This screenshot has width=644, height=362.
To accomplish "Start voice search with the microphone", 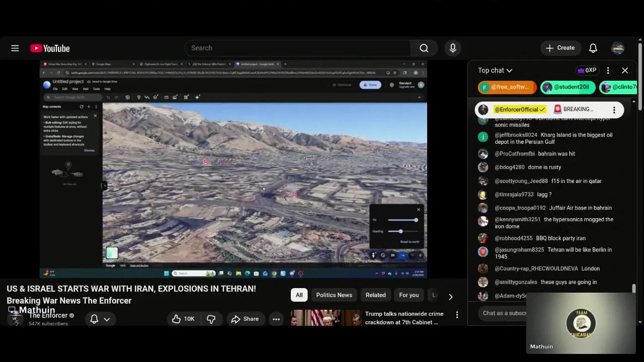I will coord(453,48).
